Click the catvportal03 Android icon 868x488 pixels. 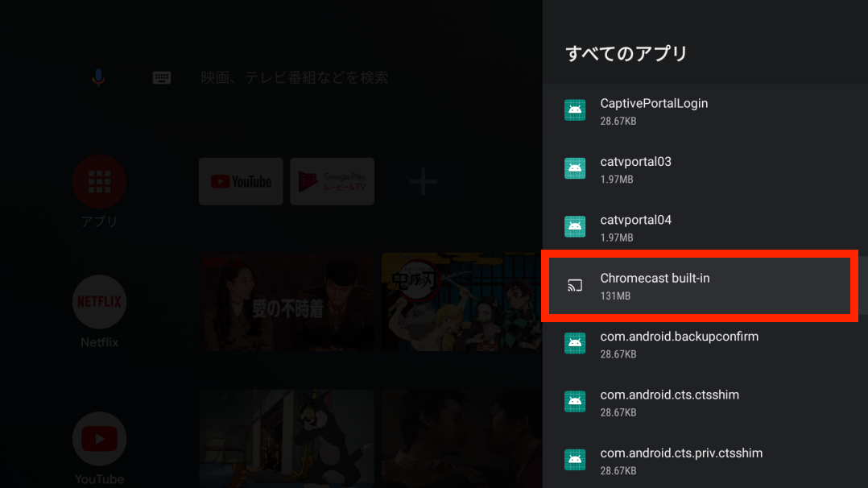[575, 168]
